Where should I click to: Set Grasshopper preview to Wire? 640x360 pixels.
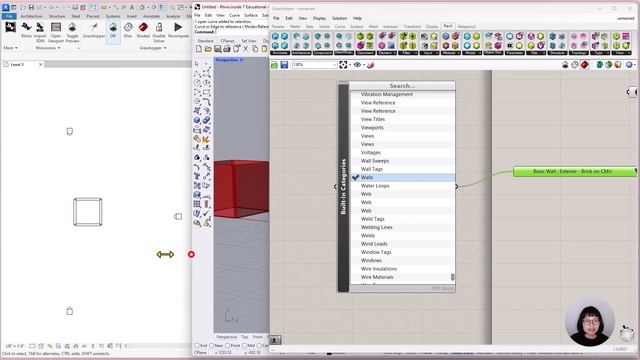pyautogui.click(x=128, y=31)
